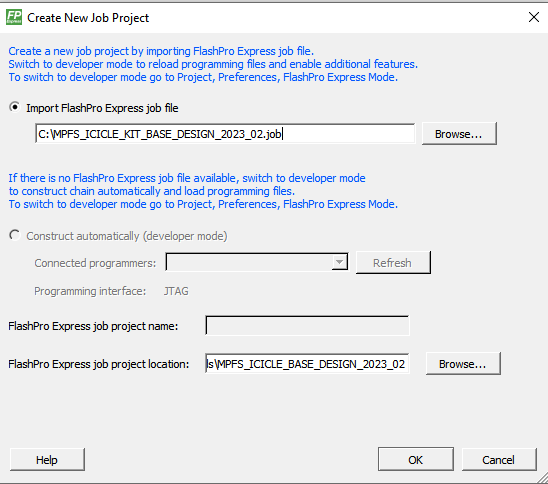Open Help for this dialog
Viewport: 548px width, 484px height.
click(x=47, y=460)
